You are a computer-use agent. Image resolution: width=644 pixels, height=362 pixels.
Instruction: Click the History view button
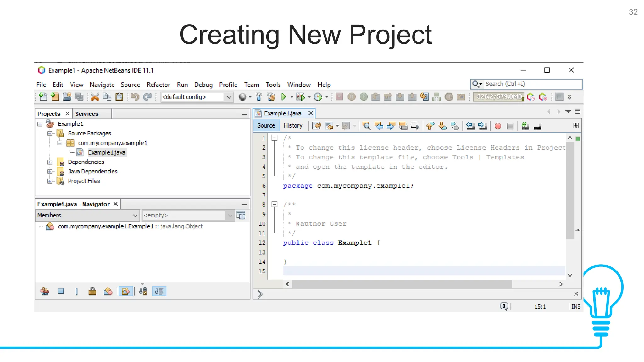(x=293, y=126)
